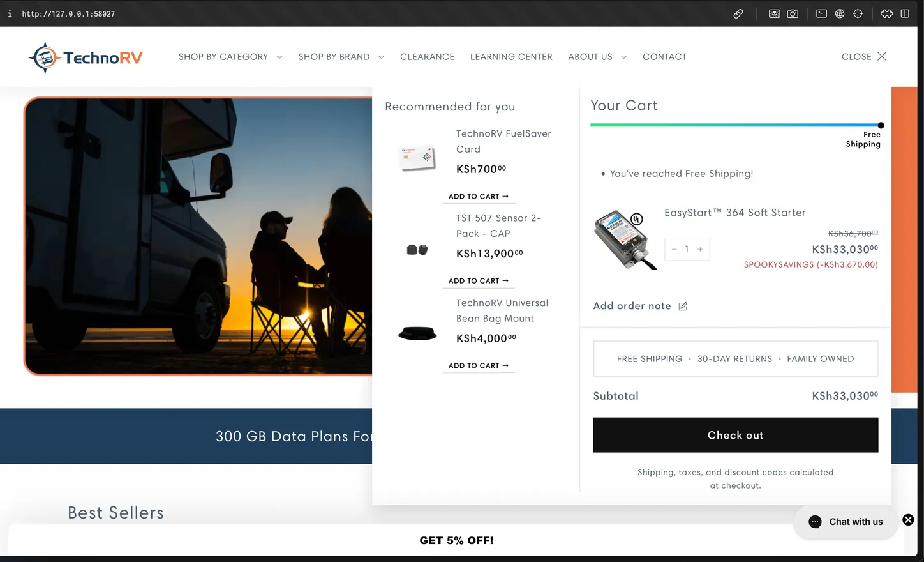
Task: Dismiss the chat widget with the black X
Action: [x=909, y=520]
